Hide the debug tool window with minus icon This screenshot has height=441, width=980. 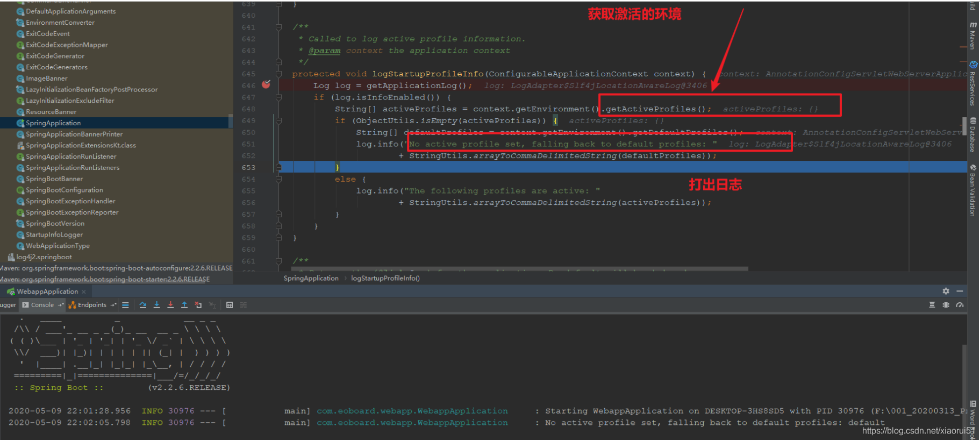960,291
